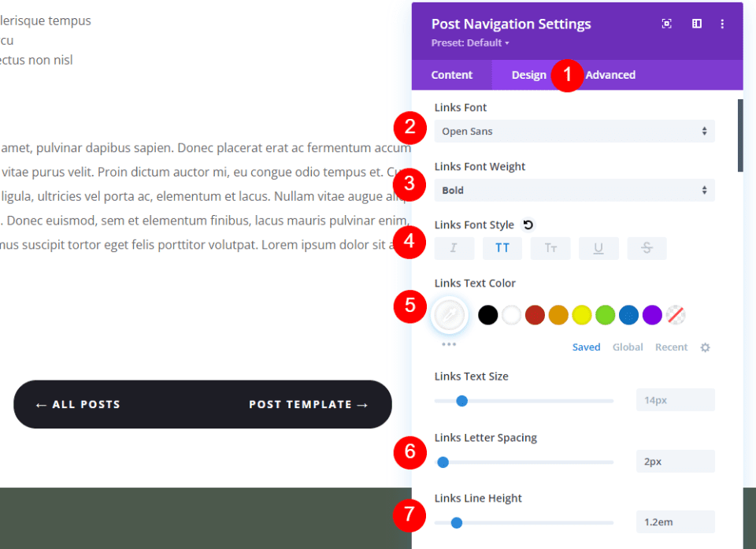
Task: Open the three-dot settings menu
Action: click(722, 24)
